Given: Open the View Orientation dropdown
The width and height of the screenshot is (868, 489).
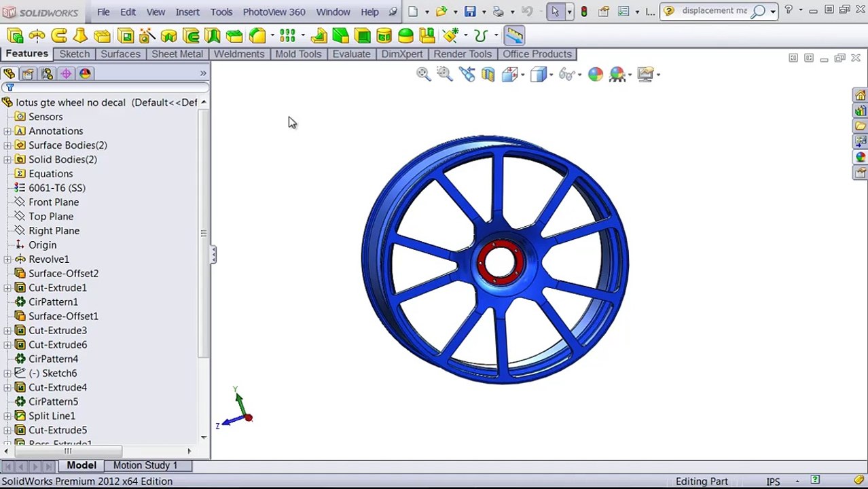Looking at the screenshot, I should tap(522, 75).
